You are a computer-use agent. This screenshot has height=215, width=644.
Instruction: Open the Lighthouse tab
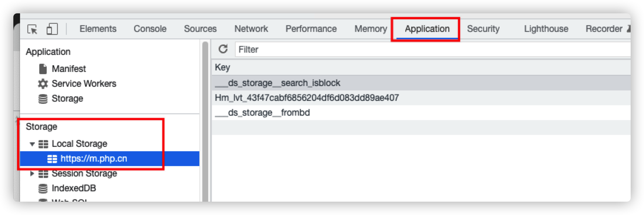point(546,29)
